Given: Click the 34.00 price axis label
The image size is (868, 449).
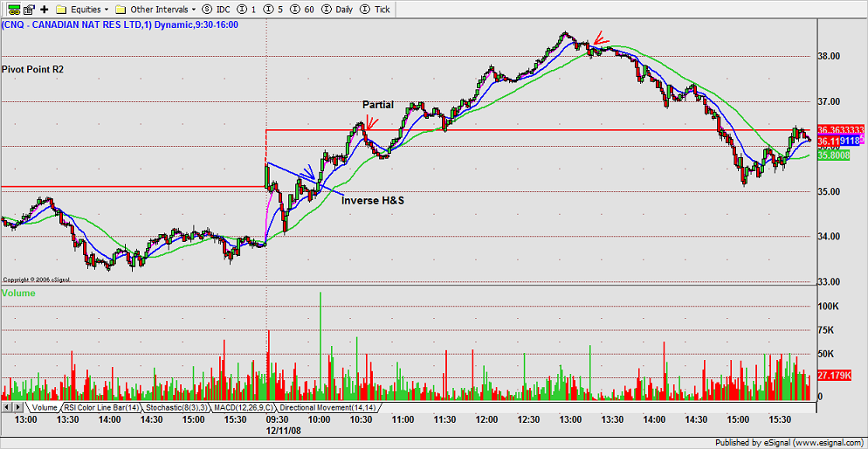Looking at the screenshot, I should [x=830, y=237].
